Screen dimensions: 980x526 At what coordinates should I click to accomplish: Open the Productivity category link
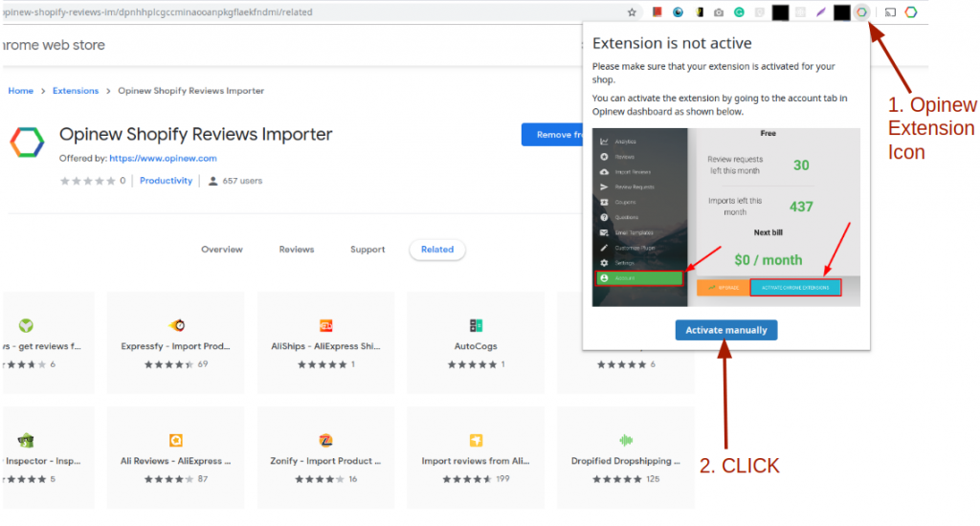pyautogui.click(x=167, y=181)
